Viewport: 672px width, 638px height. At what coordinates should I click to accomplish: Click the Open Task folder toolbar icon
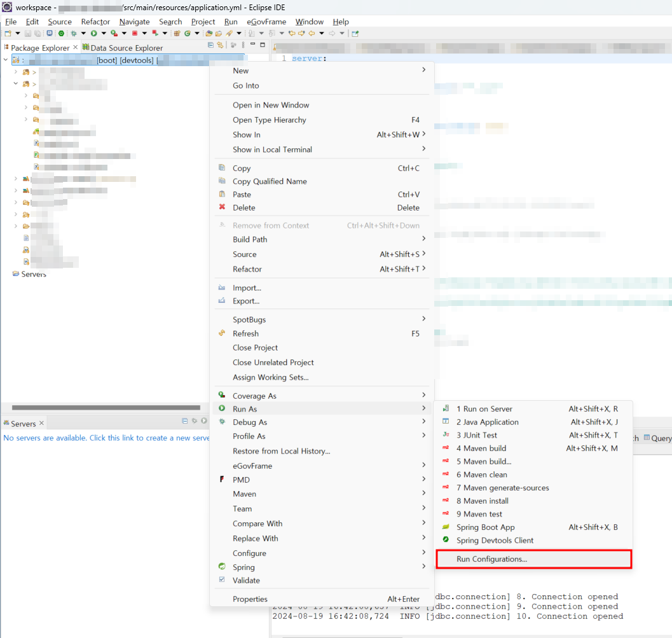tap(219, 34)
